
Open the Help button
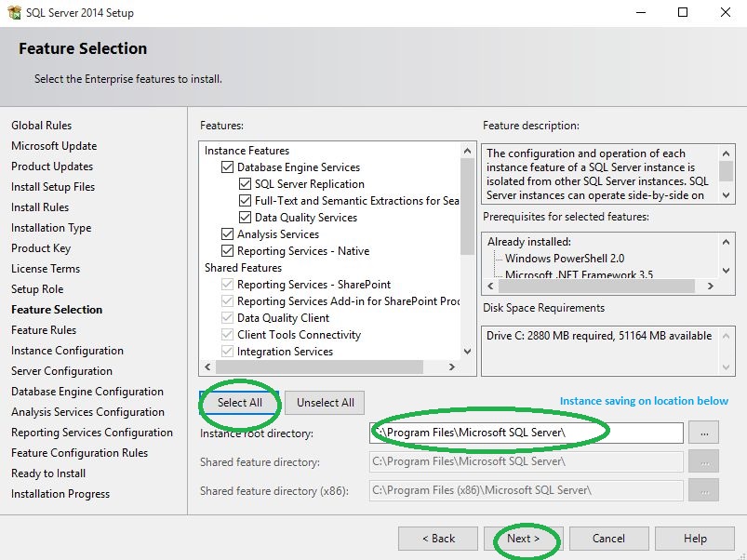[x=695, y=538]
